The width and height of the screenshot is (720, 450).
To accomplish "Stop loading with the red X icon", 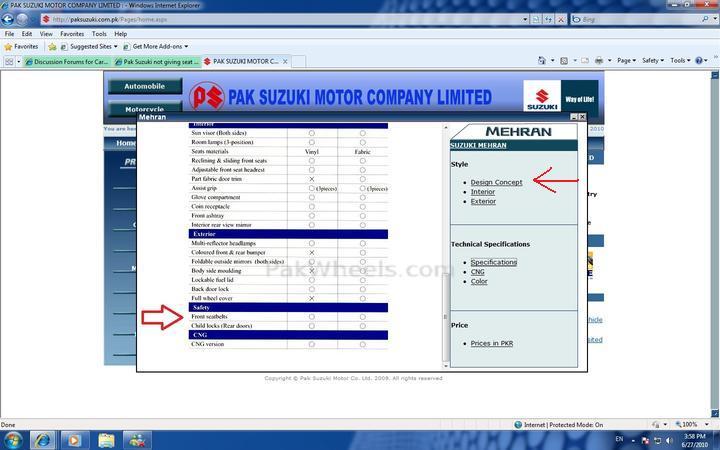I will (561, 19).
